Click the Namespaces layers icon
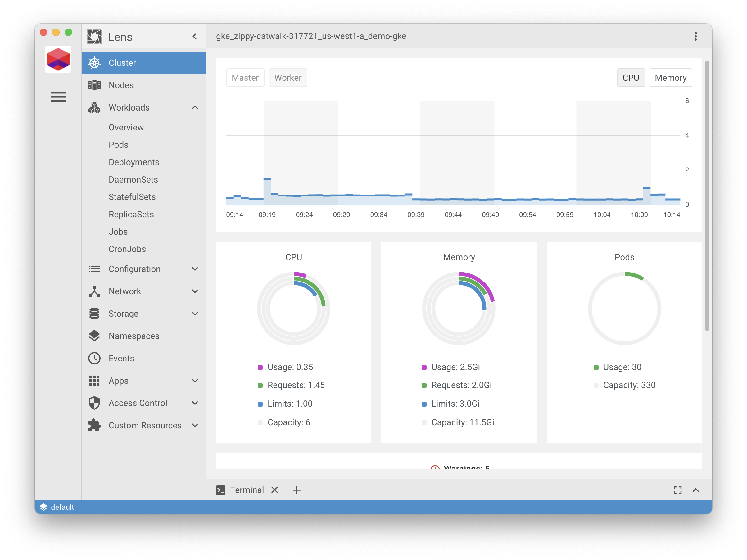Viewport: 747px width, 560px height. (94, 336)
